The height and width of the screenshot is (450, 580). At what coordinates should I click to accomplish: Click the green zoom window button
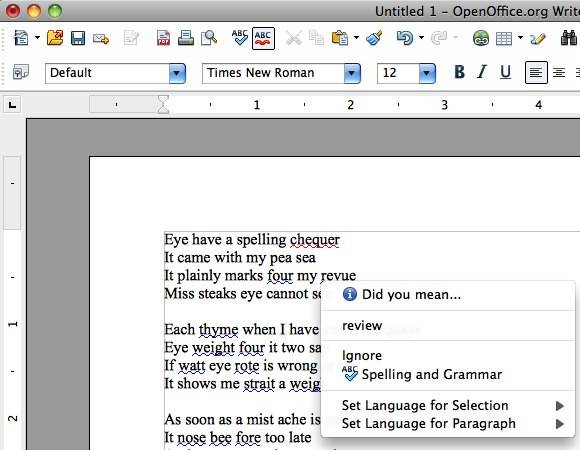pos(55,11)
